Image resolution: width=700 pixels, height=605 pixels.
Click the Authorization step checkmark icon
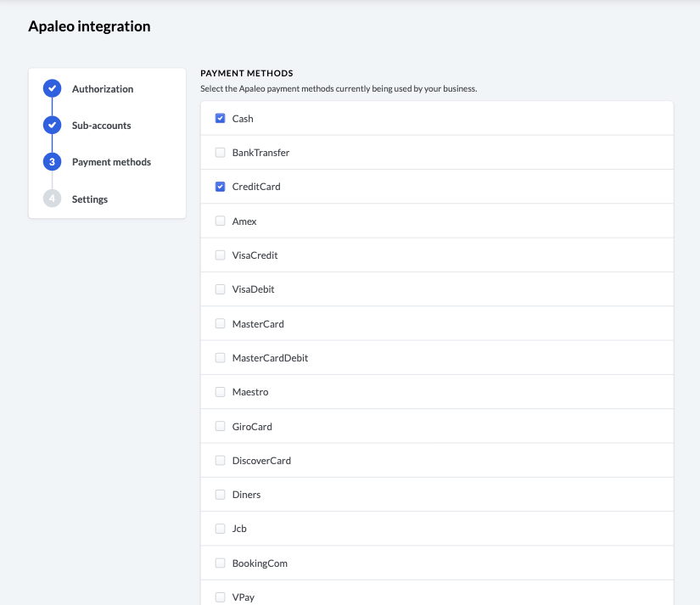52,88
